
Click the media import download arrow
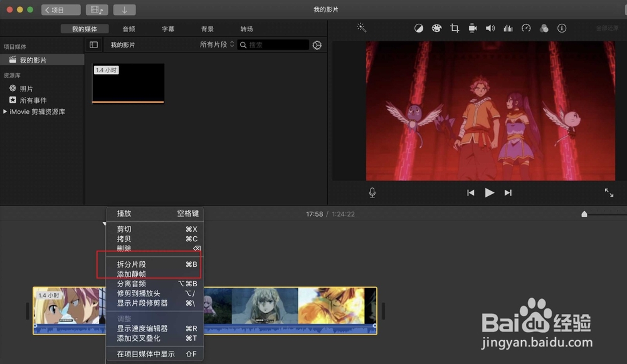(124, 9)
